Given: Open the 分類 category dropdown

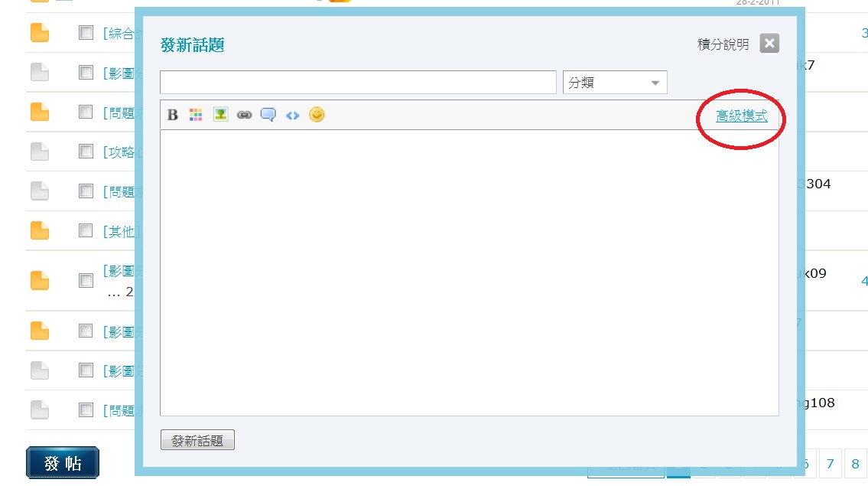Looking at the screenshot, I should [x=615, y=83].
